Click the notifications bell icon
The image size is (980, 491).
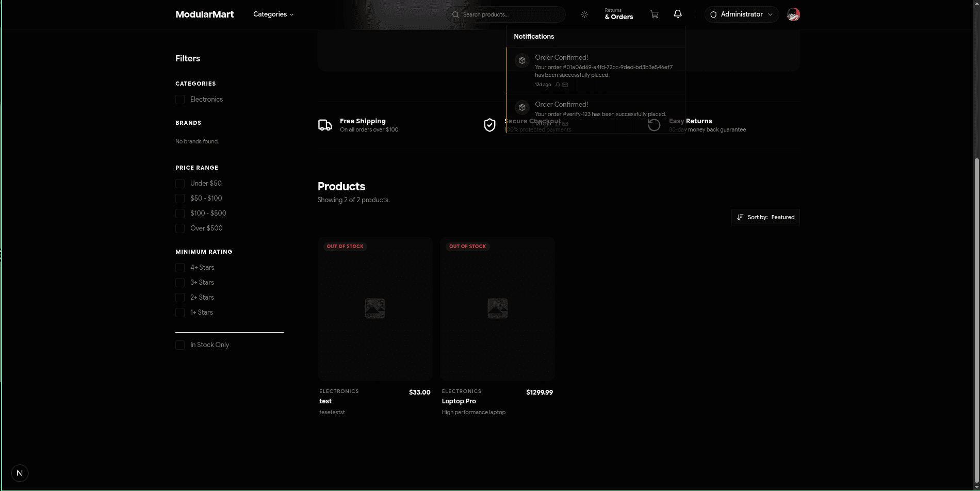[678, 14]
